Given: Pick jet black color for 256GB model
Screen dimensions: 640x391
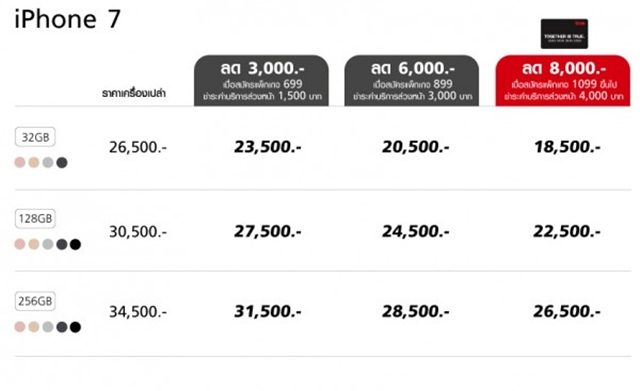Looking at the screenshot, I should pyautogui.click(x=75, y=327).
